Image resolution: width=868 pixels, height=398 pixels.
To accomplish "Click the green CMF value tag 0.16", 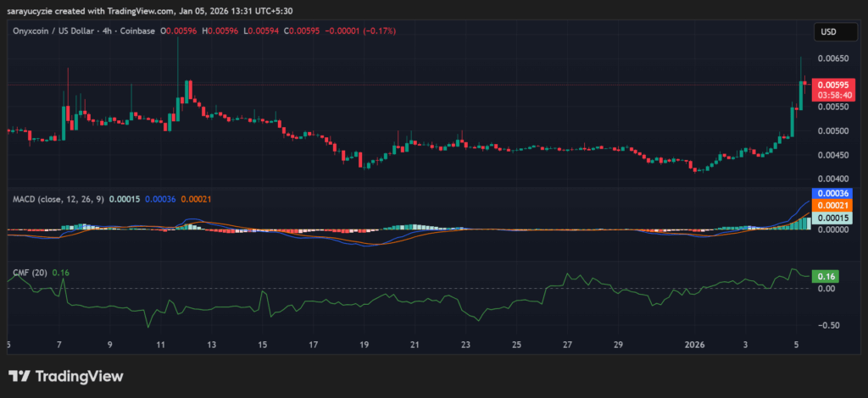I will click(824, 276).
